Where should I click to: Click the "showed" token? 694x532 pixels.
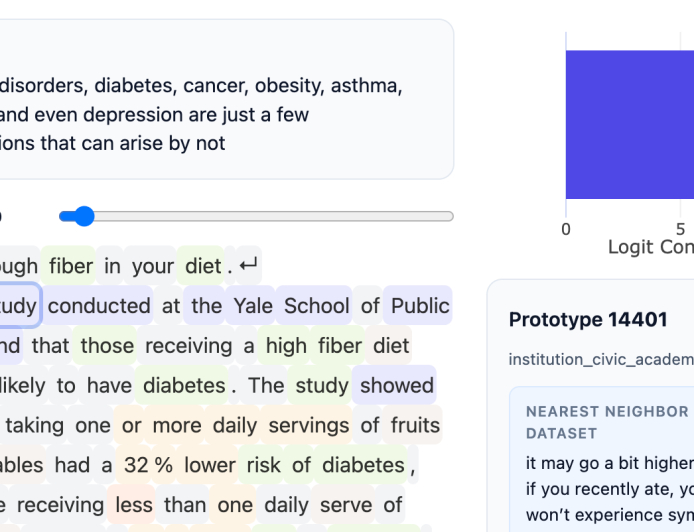coord(397,386)
